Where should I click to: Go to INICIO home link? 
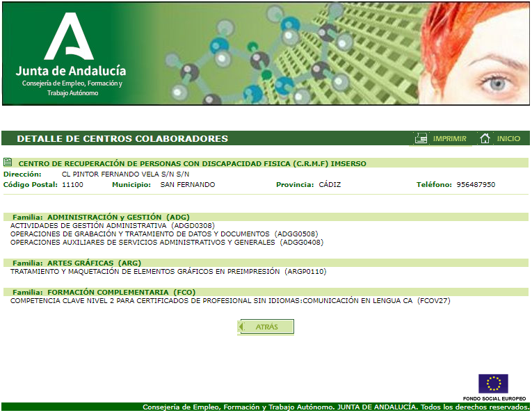508,138
